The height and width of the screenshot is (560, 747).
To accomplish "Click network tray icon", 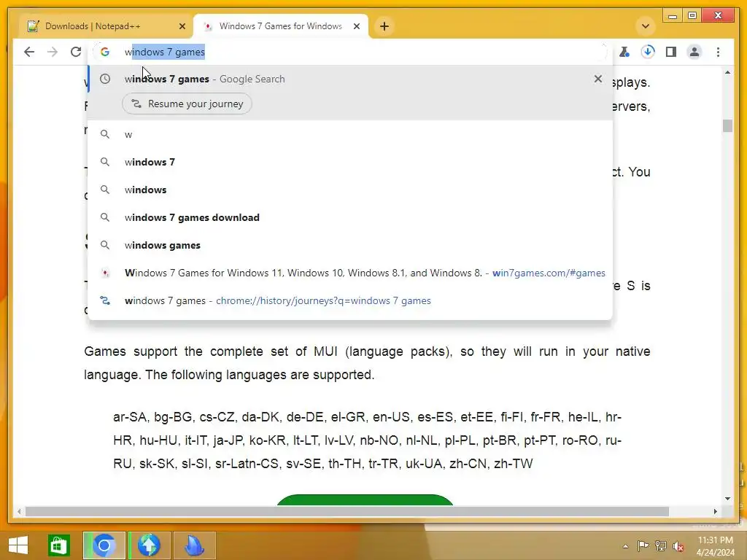I will [660, 545].
